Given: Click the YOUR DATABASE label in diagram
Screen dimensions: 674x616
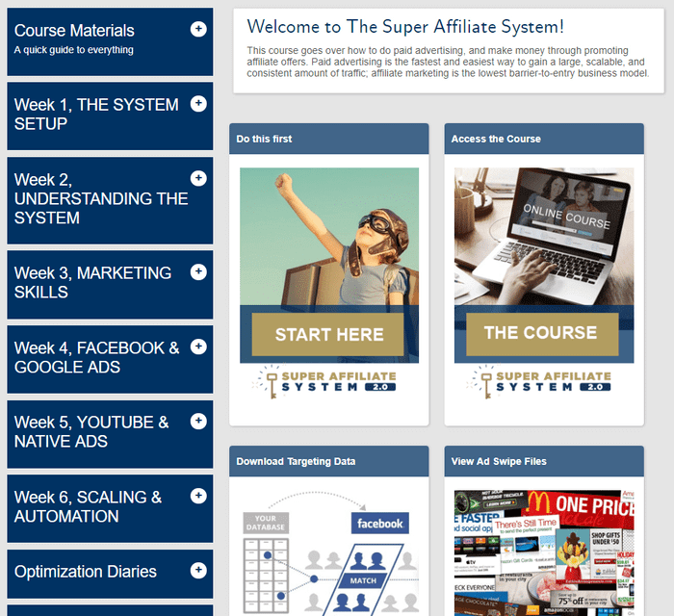Looking at the screenshot, I should click(266, 523).
